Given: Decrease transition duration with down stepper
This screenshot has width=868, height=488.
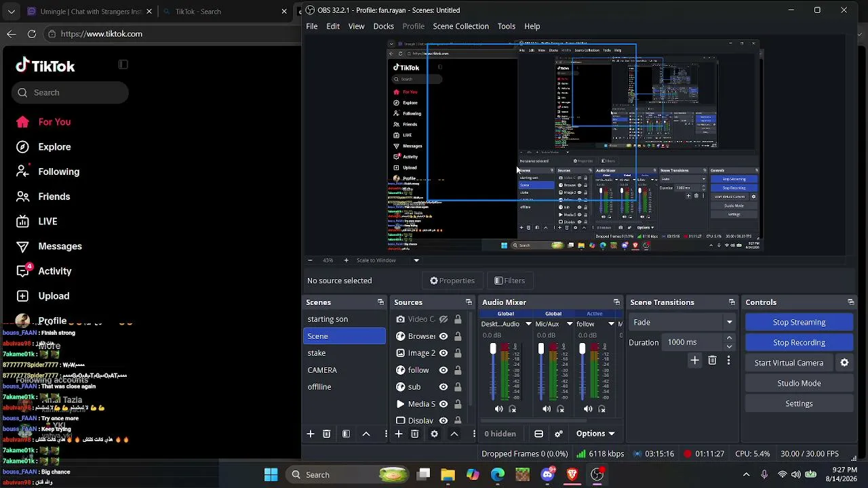Looking at the screenshot, I should coord(729,346).
